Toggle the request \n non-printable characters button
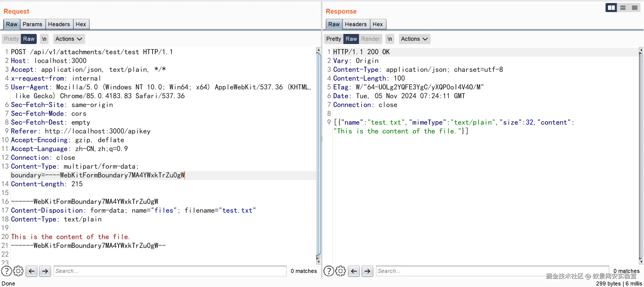Image resolution: width=644 pixels, height=287 pixels. [44, 39]
